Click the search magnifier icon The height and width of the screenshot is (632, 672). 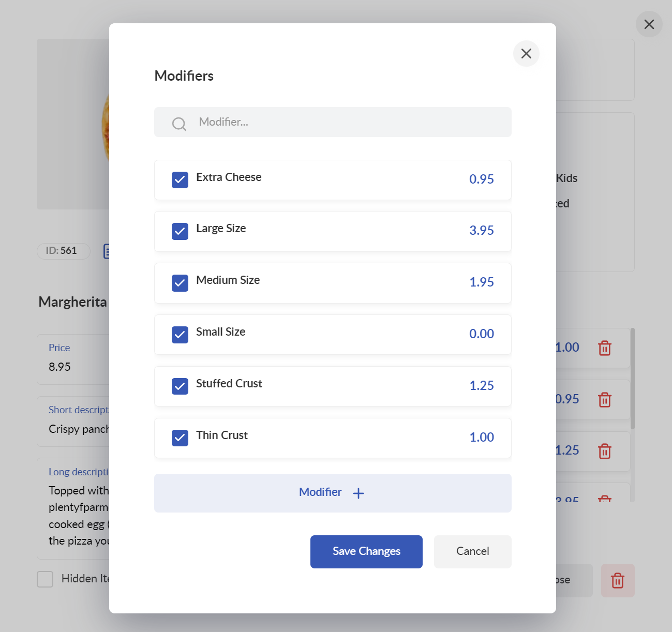[x=179, y=124]
